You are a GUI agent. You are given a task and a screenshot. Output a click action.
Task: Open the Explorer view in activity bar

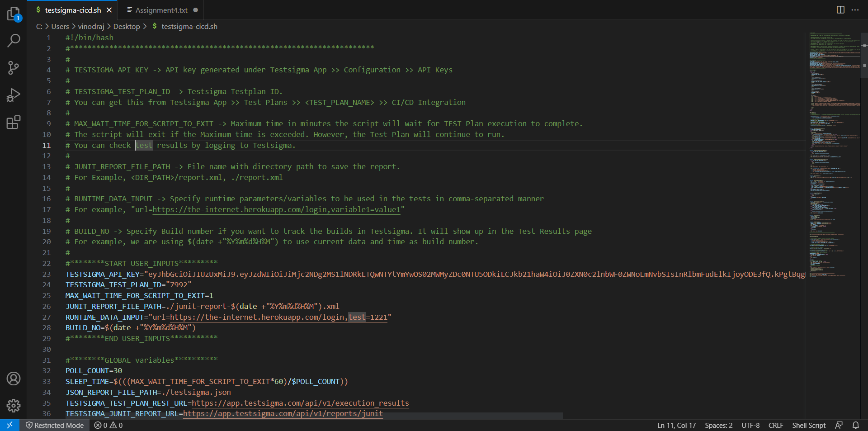click(14, 14)
